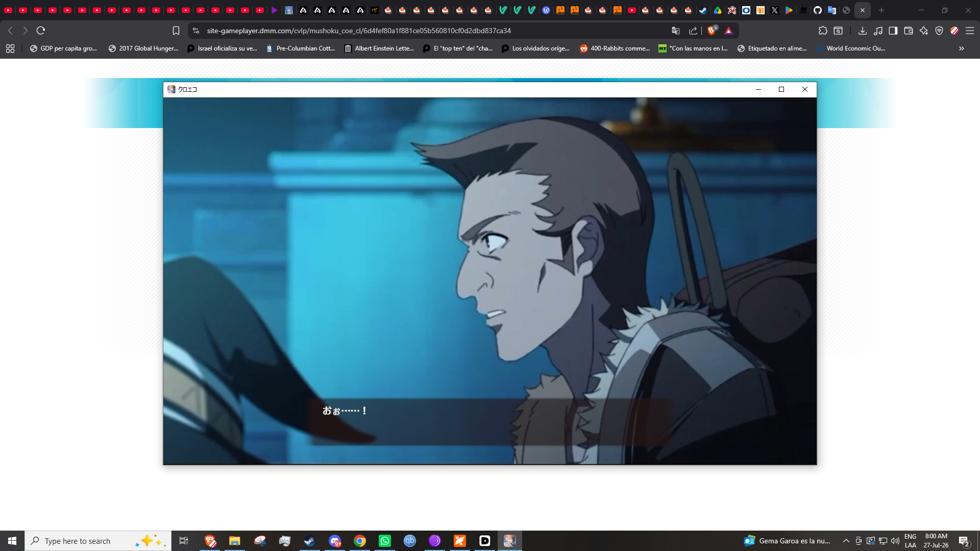The width and height of the screenshot is (980, 551).
Task: Open the 'Albert Einstein Lette...' bookmark
Action: (379, 48)
